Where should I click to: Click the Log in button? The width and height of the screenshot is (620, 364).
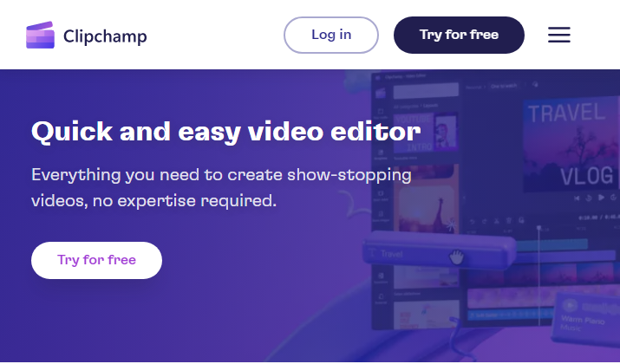point(331,35)
